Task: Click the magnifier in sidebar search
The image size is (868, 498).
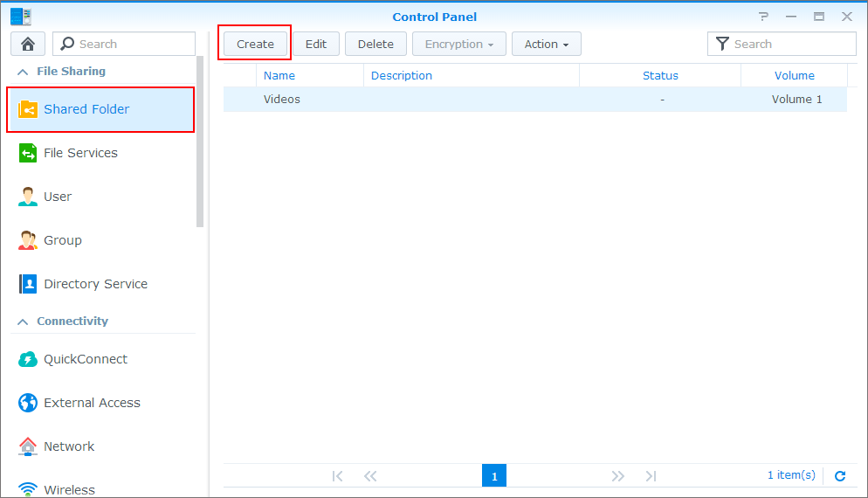Action: coord(67,44)
